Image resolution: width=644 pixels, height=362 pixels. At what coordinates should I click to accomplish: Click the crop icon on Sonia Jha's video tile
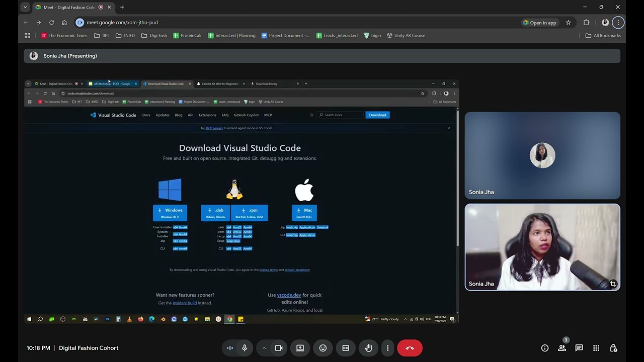coord(613,284)
